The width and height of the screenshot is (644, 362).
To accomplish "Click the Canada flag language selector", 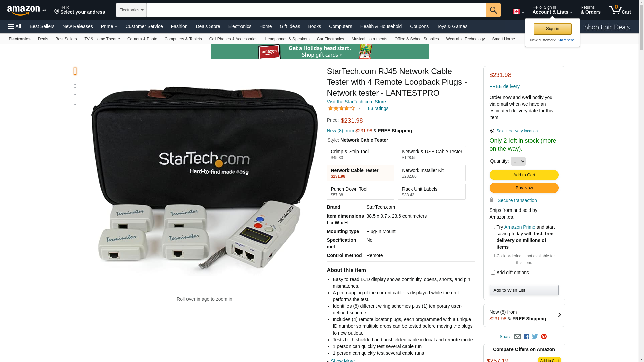I will [518, 12].
